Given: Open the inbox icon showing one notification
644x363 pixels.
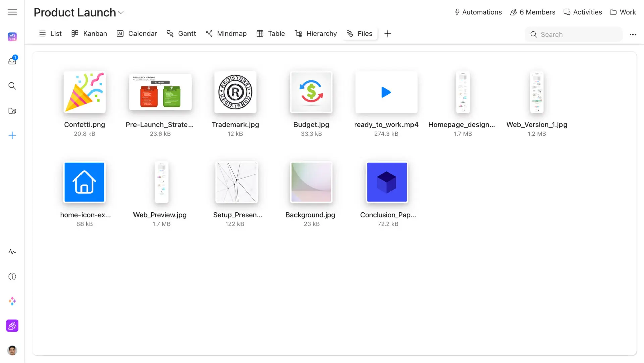Looking at the screenshot, I should pos(12,61).
